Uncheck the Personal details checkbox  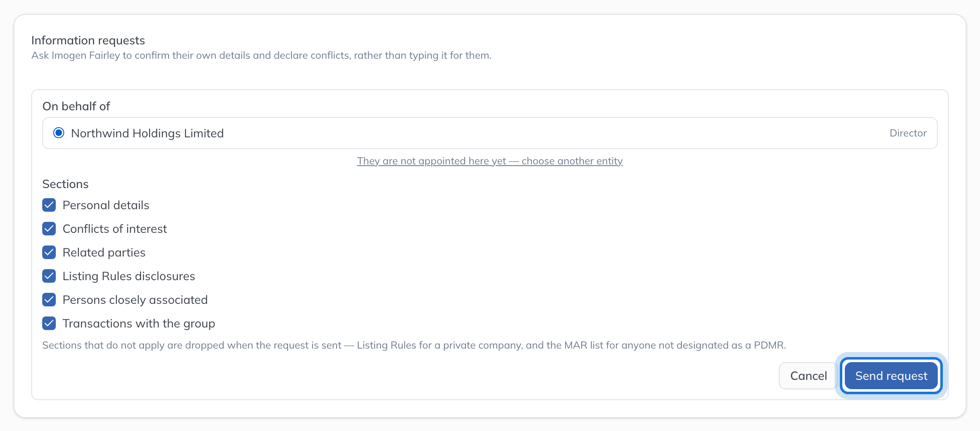[x=49, y=205]
